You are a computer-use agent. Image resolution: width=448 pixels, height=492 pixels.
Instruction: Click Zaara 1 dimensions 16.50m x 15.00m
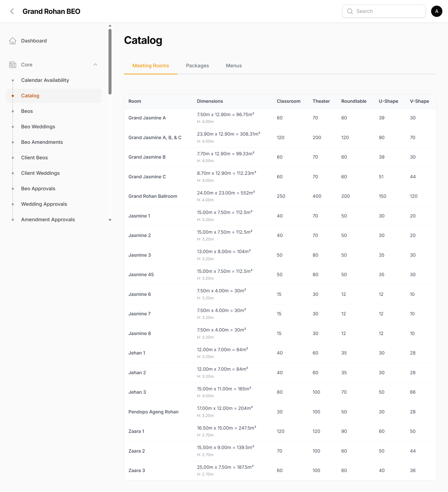pyautogui.click(x=226, y=428)
